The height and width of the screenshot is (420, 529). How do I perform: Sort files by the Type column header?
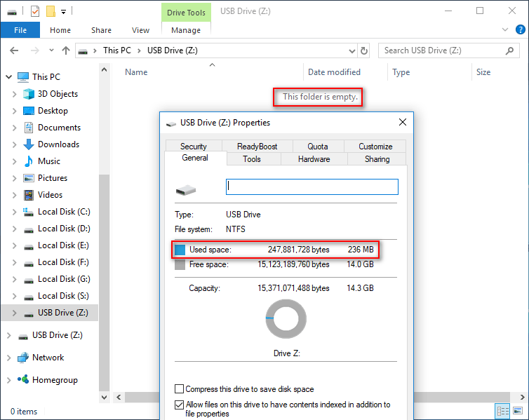pos(401,72)
